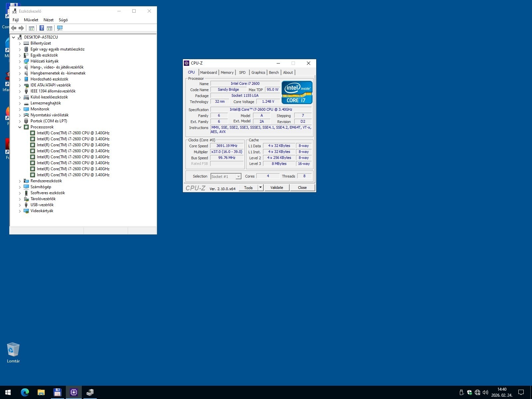
Task: Open the Windows Start menu
Action: pyautogui.click(x=8, y=392)
